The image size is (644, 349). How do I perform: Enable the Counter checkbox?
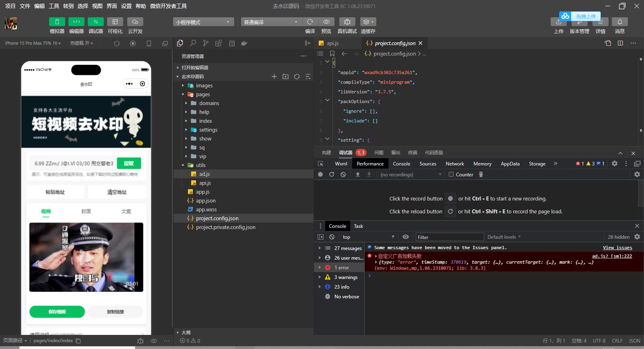click(451, 174)
